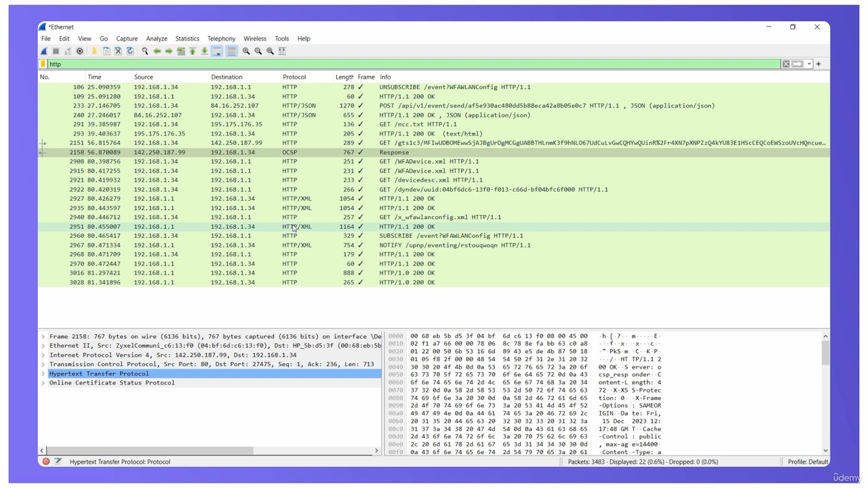
Task: Zoom in the main window text
Action: click(246, 51)
